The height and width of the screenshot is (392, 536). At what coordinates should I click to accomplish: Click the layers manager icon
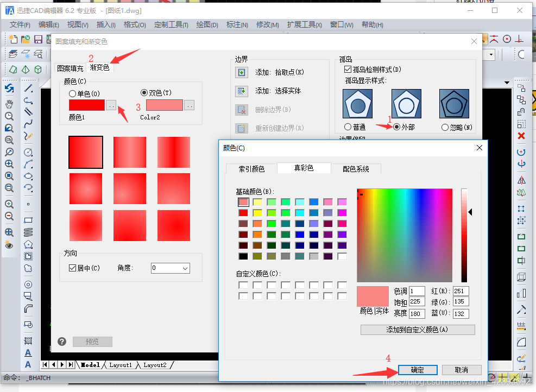pyautogui.click(x=14, y=54)
